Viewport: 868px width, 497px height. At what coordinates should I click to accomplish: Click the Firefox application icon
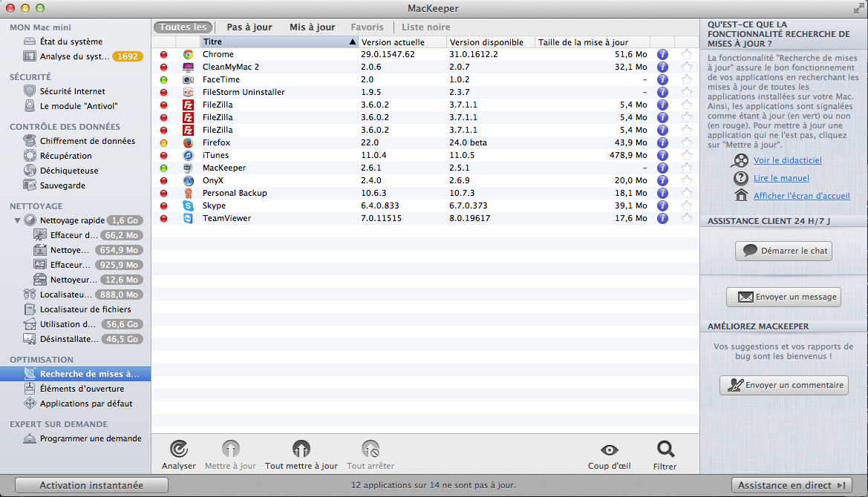(x=188, y=142)
